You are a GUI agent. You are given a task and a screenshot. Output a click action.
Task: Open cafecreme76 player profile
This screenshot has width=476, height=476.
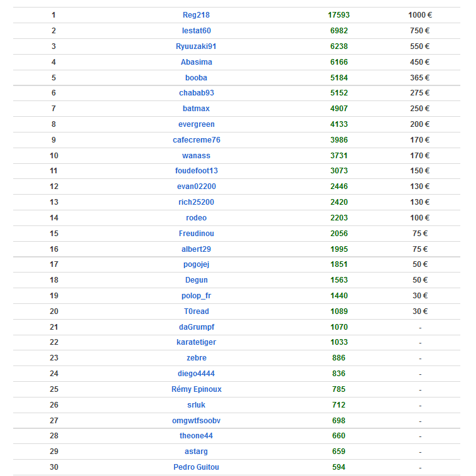(x=196, y=140)
